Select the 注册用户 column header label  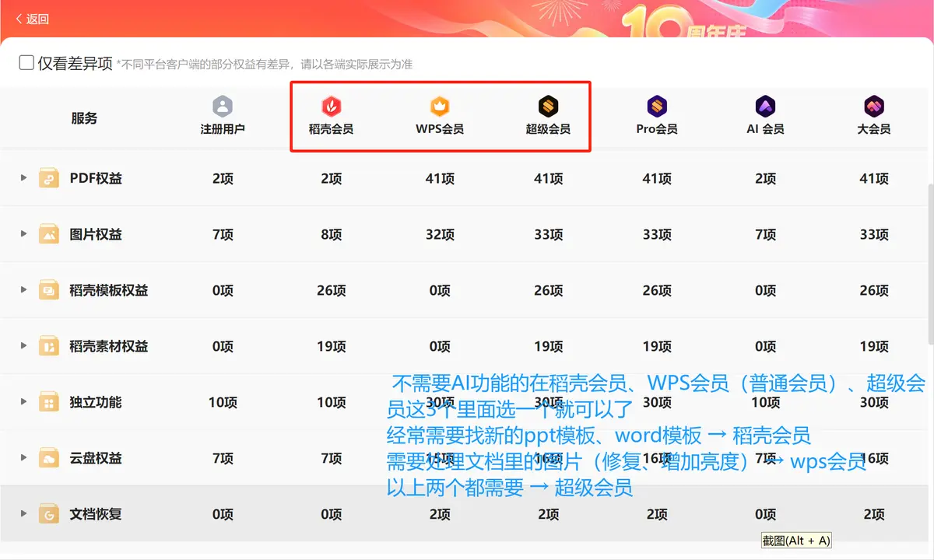coord(223,129)
